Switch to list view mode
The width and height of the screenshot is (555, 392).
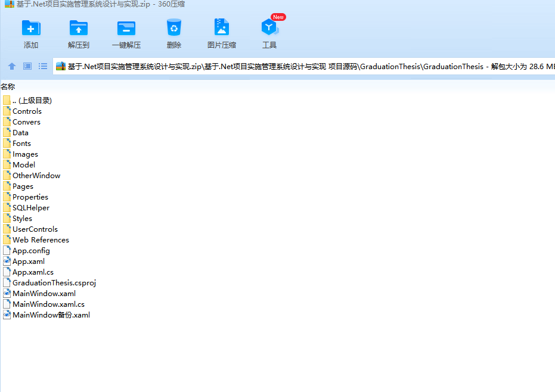point(43,66)
